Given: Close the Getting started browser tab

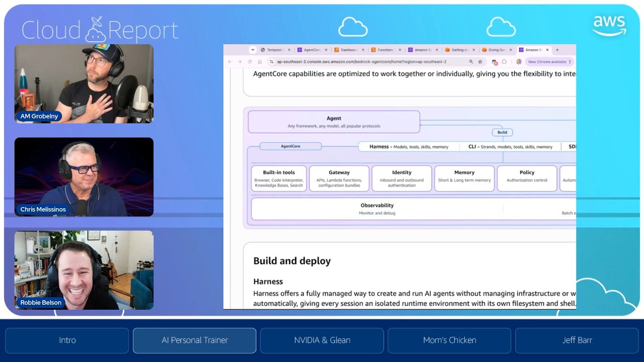Looking at the screenshot, I should (x=474, y=50).
